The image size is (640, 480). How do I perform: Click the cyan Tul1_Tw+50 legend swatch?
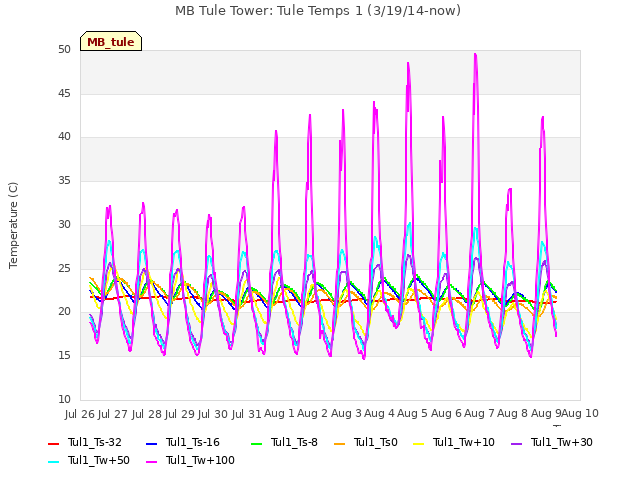click(53, 461)
